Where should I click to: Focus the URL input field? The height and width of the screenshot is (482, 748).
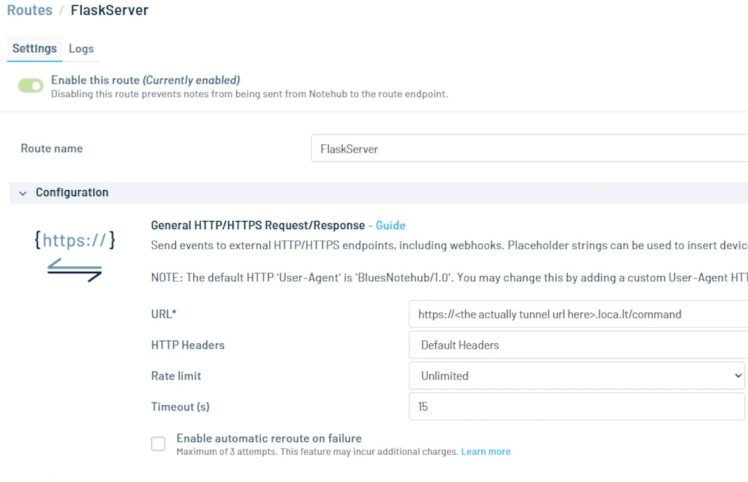[x=577, y=314]
